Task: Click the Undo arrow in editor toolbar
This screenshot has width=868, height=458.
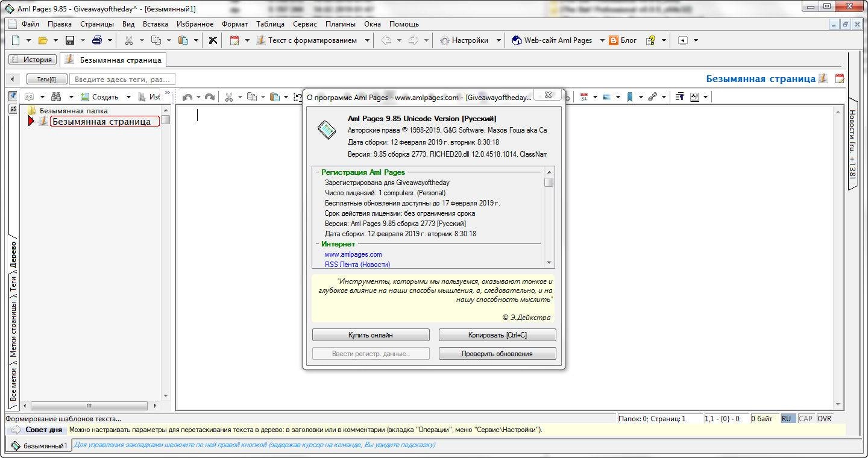Action: click(x=187, y=97)
